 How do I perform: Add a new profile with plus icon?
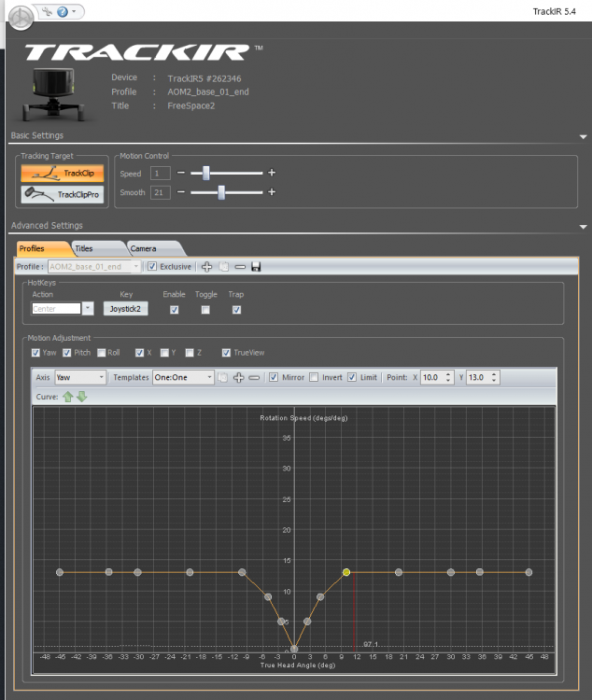(x=206, y=267)
